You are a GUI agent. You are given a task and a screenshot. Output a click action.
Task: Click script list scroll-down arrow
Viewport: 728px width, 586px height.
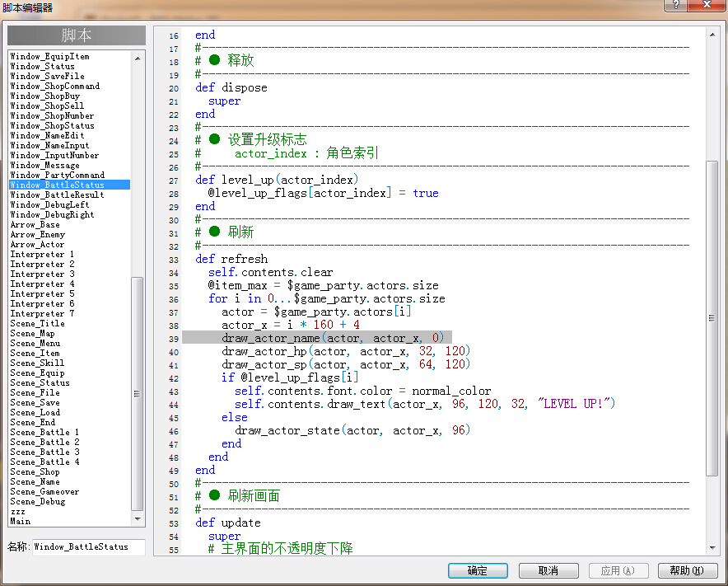click(x=138, y=518)
